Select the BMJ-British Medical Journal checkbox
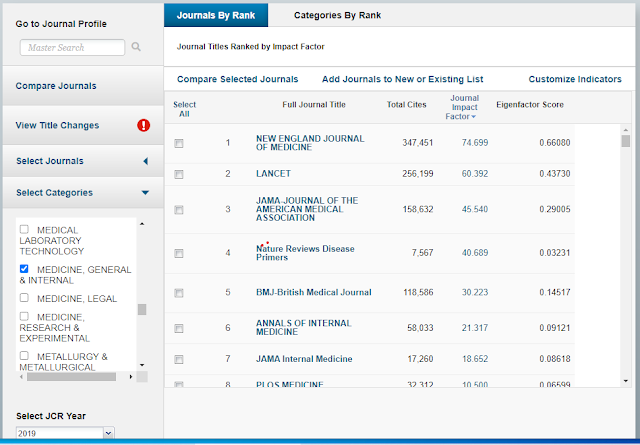The image size is (640, 445). point(179,293)
